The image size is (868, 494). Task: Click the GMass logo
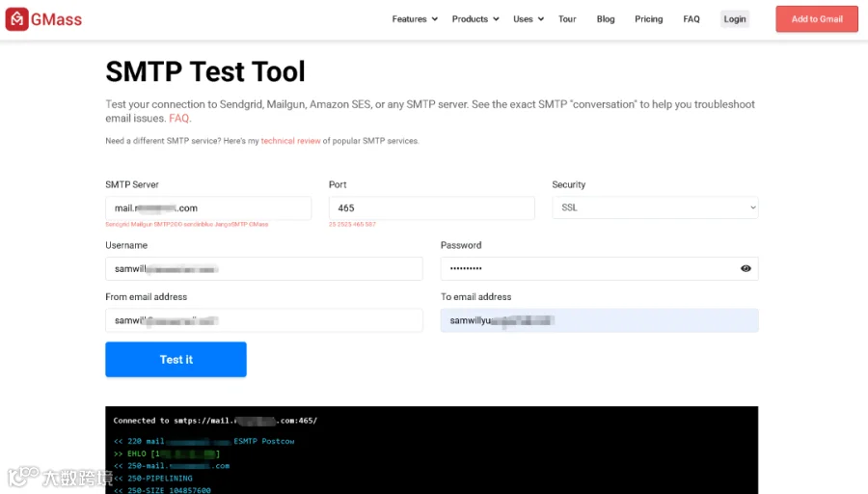(x=43, y=19)
